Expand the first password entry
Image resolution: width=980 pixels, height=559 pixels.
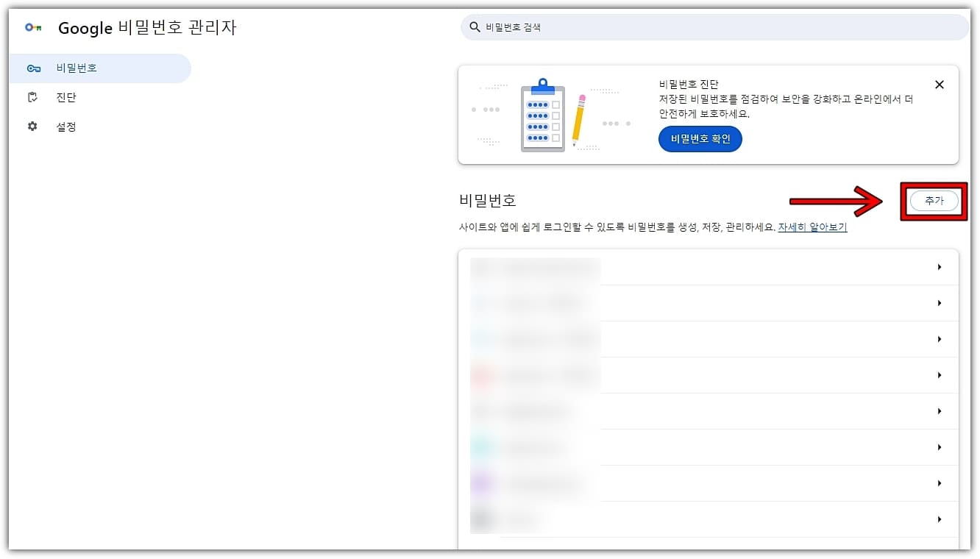click(939, 267)
